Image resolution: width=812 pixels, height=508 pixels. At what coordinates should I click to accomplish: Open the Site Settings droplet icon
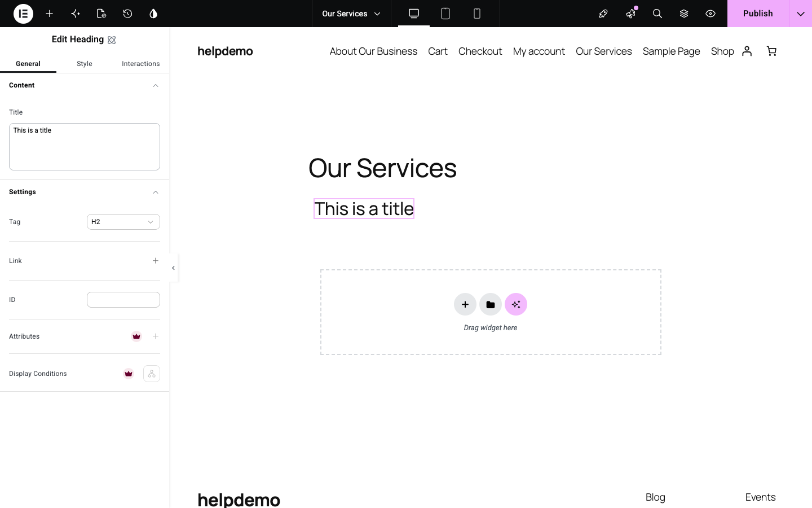coord(153,14)
